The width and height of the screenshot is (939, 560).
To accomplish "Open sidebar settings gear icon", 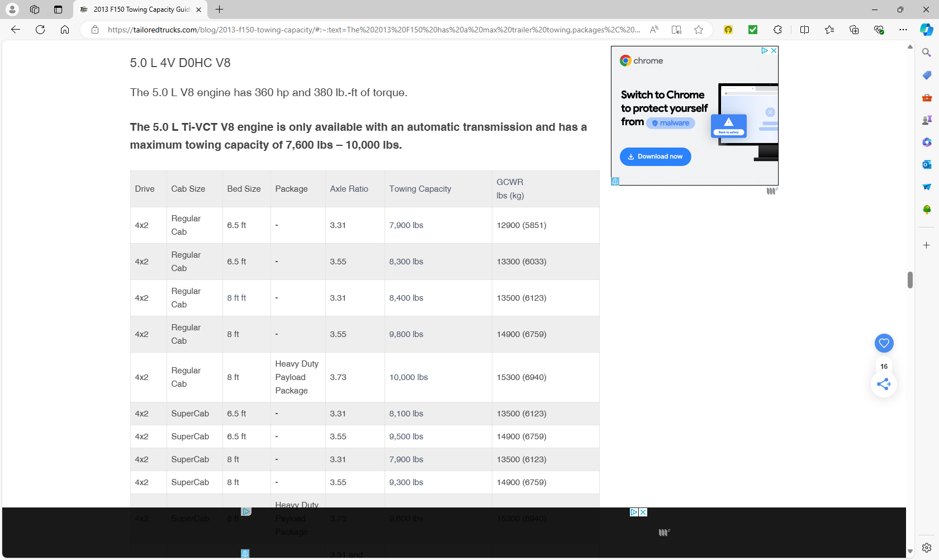I will 927,547.
